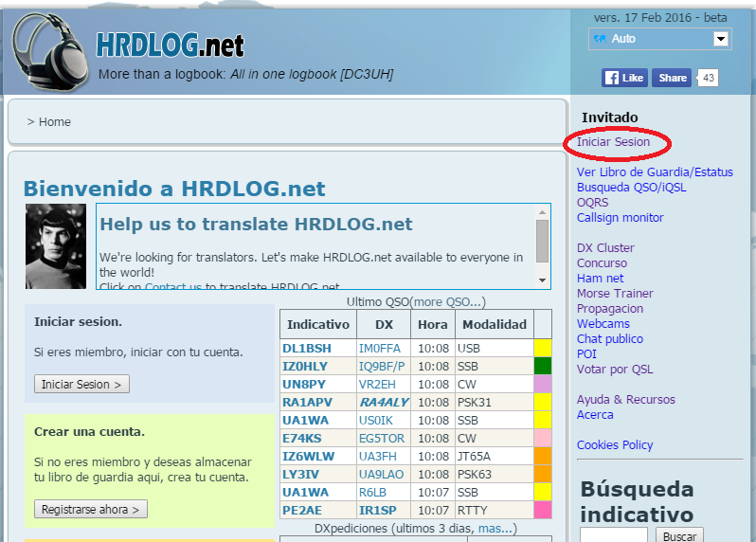
Task: Open the DXpediciones mas... link
Action: tap(495, 529)
